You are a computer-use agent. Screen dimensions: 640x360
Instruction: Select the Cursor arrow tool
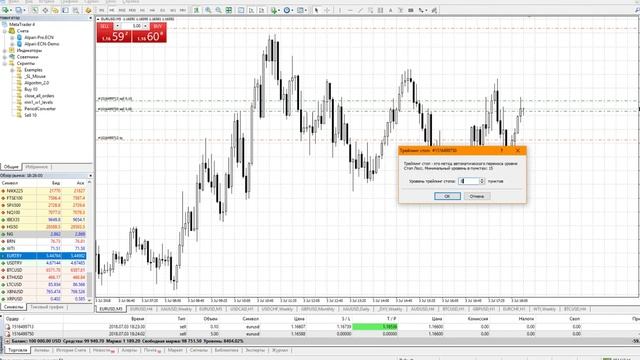pos(316,10)
